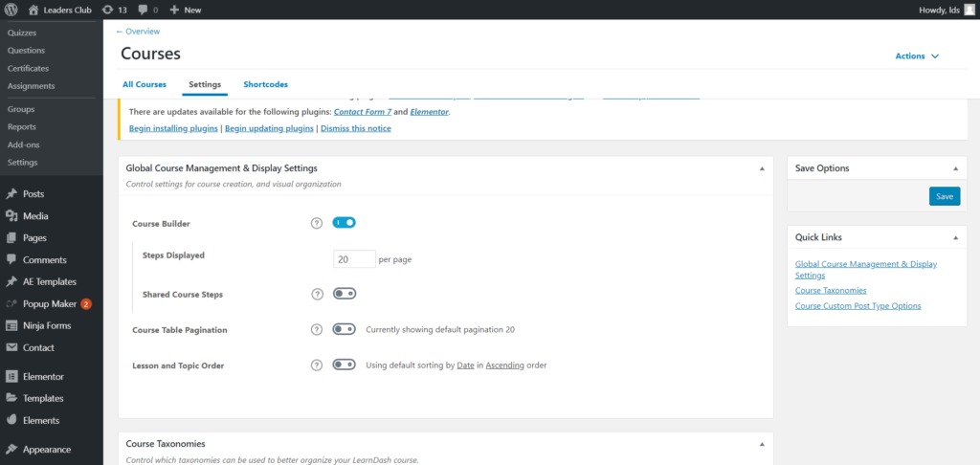The image size is (980, 465).
Task: Click help icon for Course Table Pagination
Action: coord(317,329)
